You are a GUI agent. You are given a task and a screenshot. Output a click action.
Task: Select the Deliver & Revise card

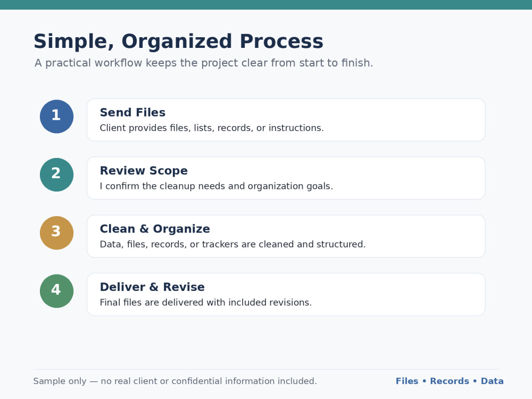point(286,295)
